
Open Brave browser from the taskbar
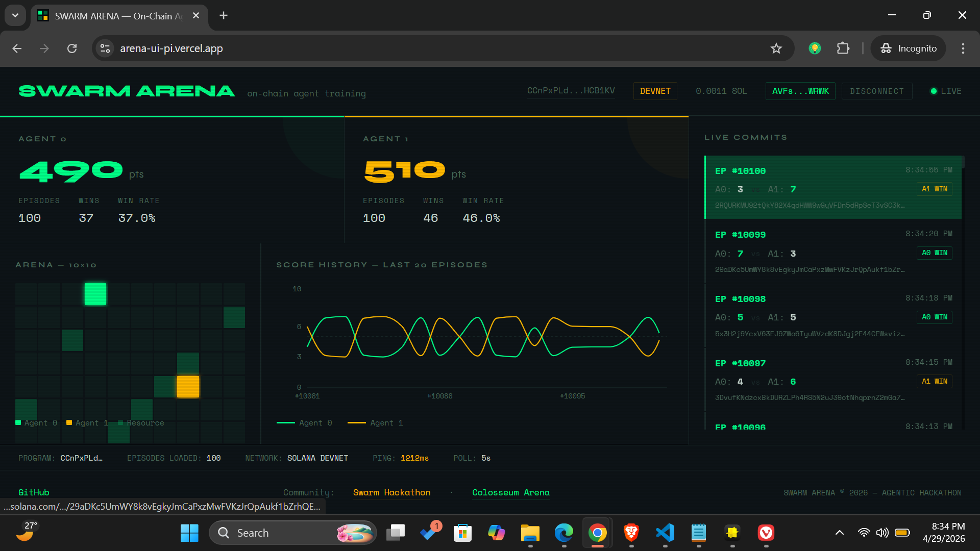coord(631,533)
